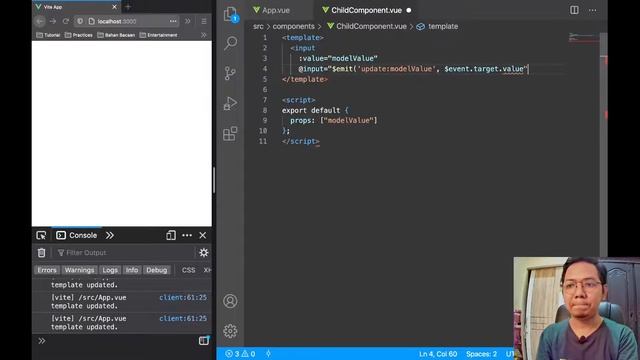Toggle the Errors console filter

(x=47, y=270)
